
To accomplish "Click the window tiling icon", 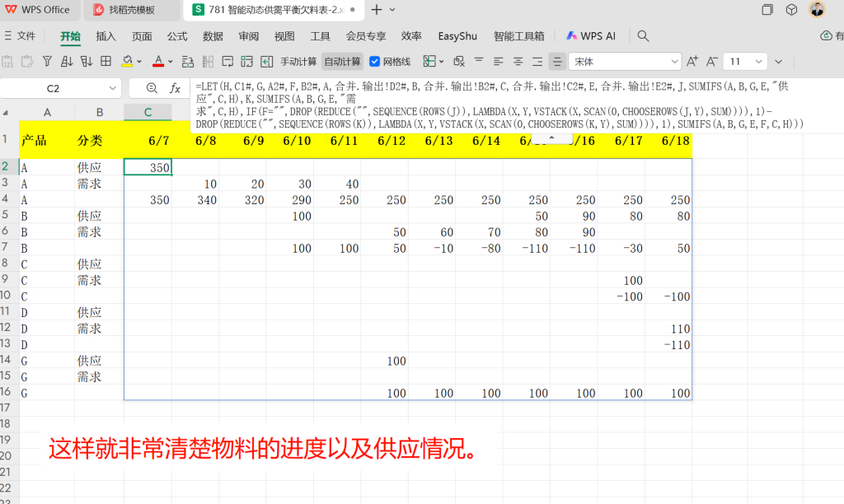I will 767,10.
